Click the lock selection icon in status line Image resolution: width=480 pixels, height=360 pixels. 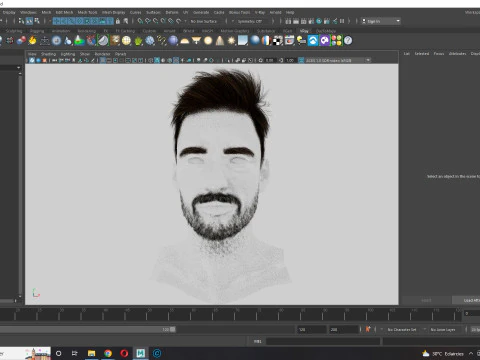pos(118,21)
